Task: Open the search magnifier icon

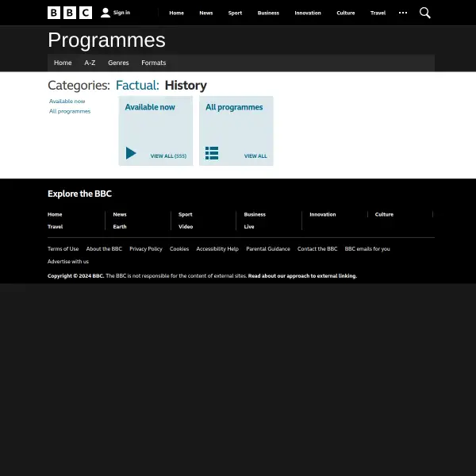Action: pyautogui.click(x=424, y=13)
